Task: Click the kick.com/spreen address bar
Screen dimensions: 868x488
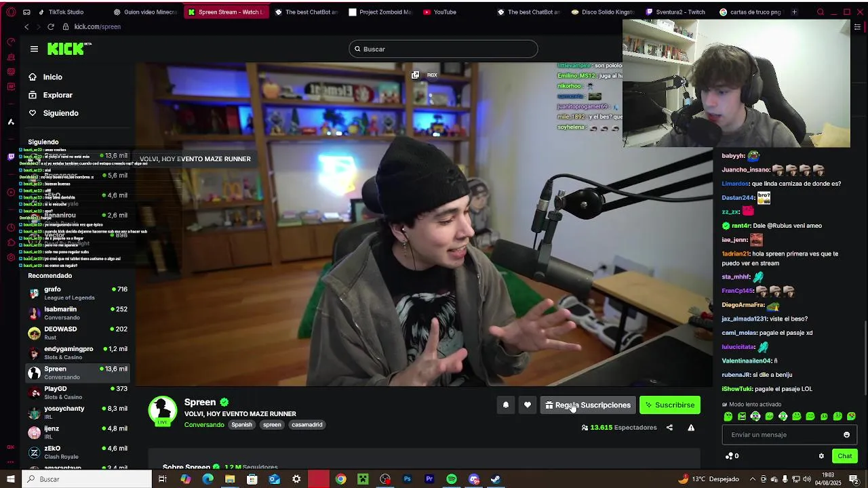Action: pos(98,26)
